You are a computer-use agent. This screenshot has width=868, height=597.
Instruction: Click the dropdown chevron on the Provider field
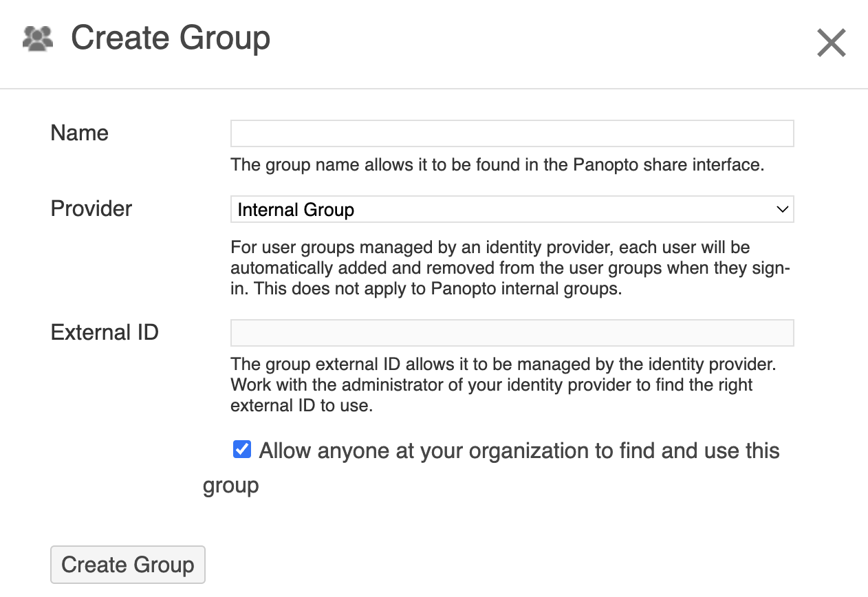pyautogui.click(x=782, y=209)
